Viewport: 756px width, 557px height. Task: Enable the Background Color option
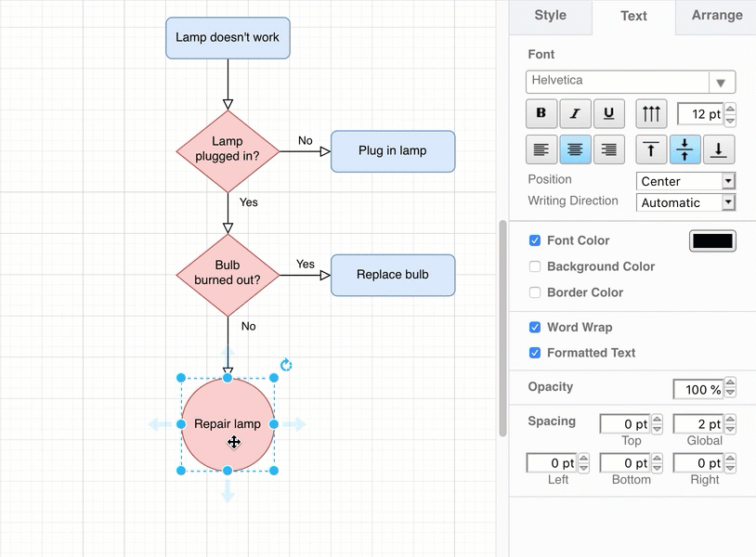point(535,266)
